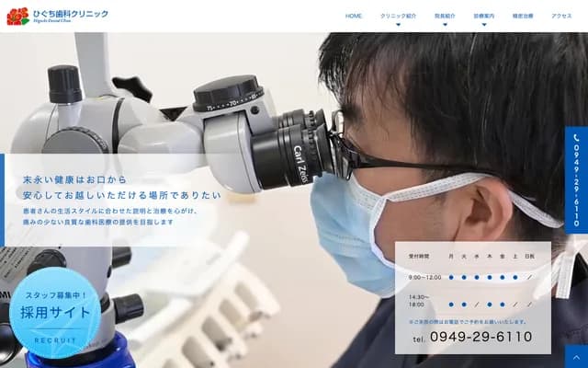Click the Monday morning availability dot

[x=451, y=277]
